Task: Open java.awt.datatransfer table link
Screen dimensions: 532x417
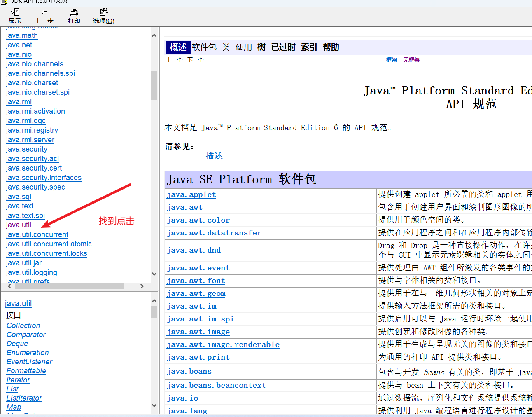Action: (214, 233)
